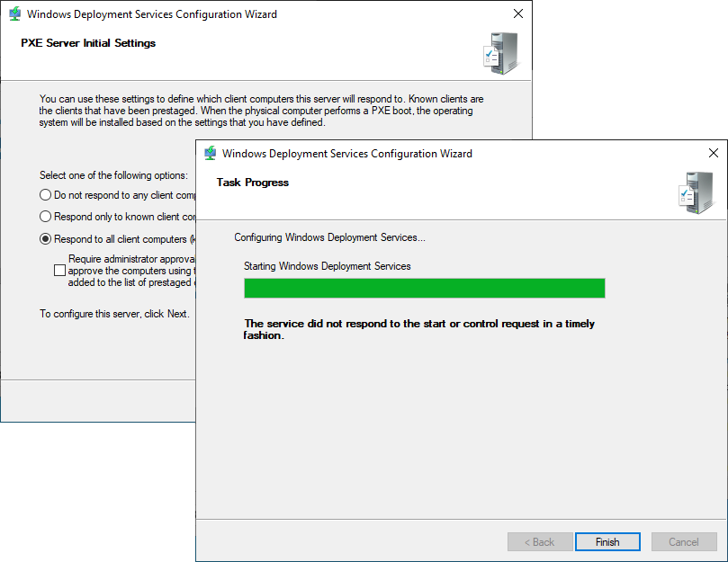Select 'Do not respond to any client' radio option
Image resolution: width=728 pixels, height=562 pixels.
click(45, 195)
